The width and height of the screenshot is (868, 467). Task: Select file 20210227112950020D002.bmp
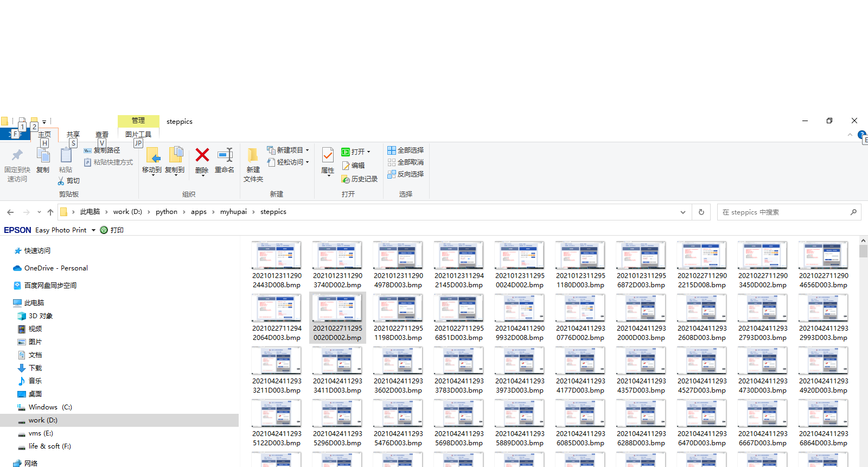(x=337, y=318)
